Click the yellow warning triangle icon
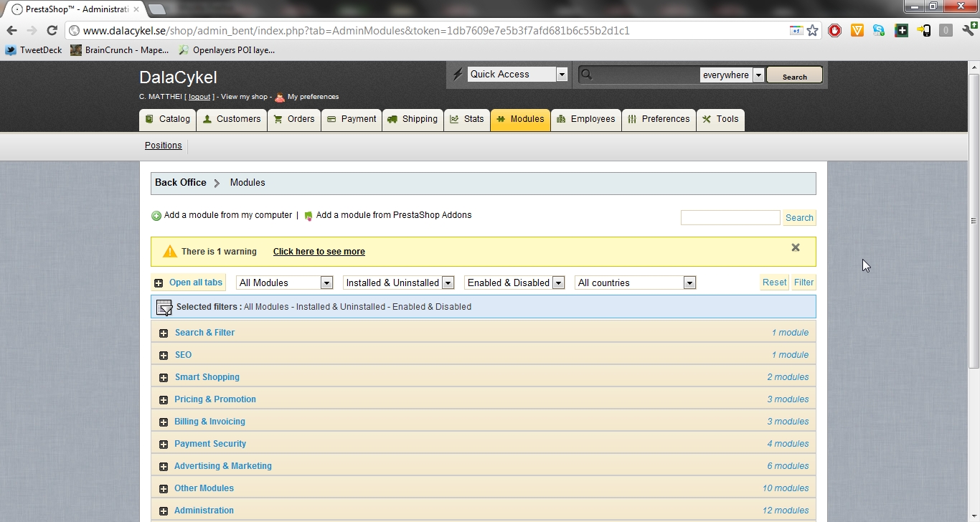 coord(169,252)
